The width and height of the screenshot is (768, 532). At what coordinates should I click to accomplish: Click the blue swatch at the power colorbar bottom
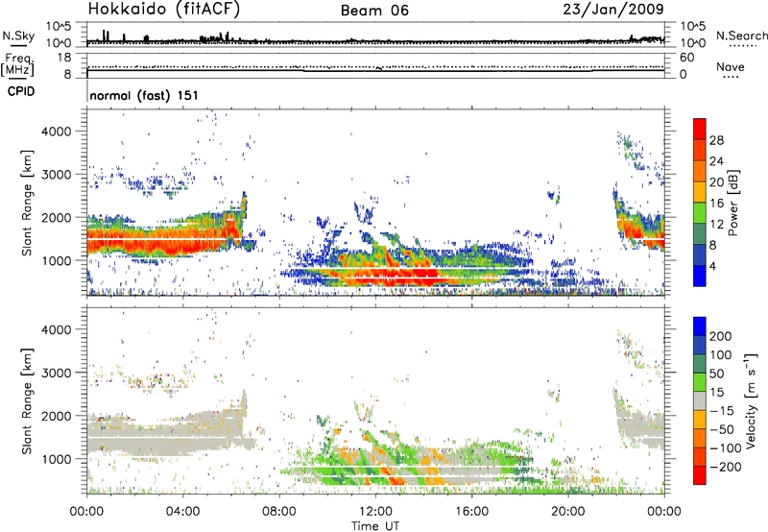(700, 276)
